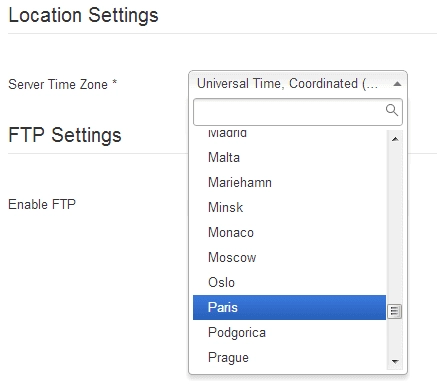Select the highlighted Paris option
The image size is (437, 390).
coord(289,307)
